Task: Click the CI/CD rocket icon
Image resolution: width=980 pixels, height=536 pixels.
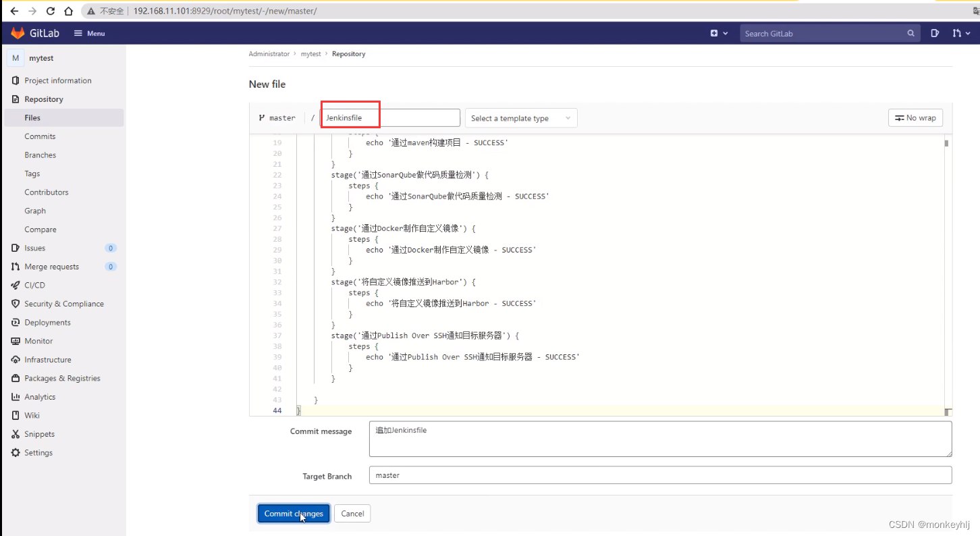Action: click(16, 285)
